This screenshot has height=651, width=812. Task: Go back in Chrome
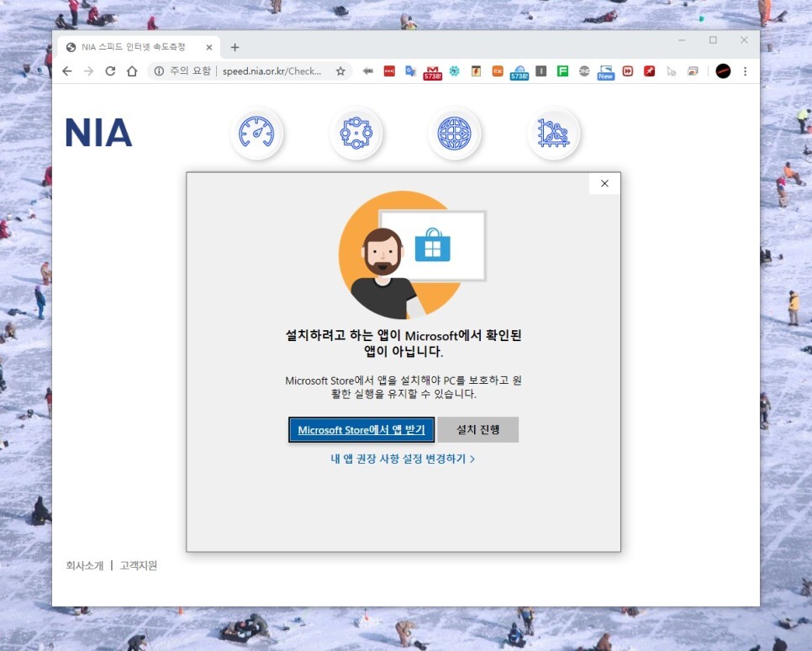[67, 71]
